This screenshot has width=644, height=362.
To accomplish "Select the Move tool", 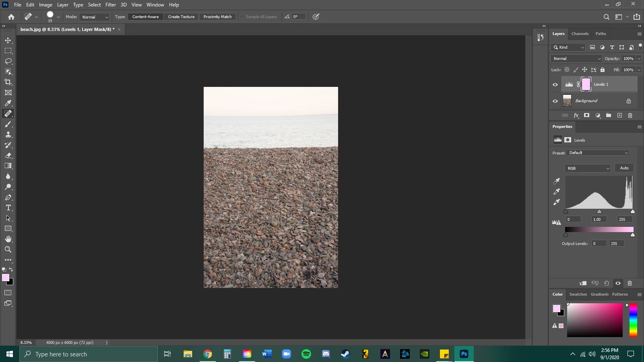I will [8, 41].
